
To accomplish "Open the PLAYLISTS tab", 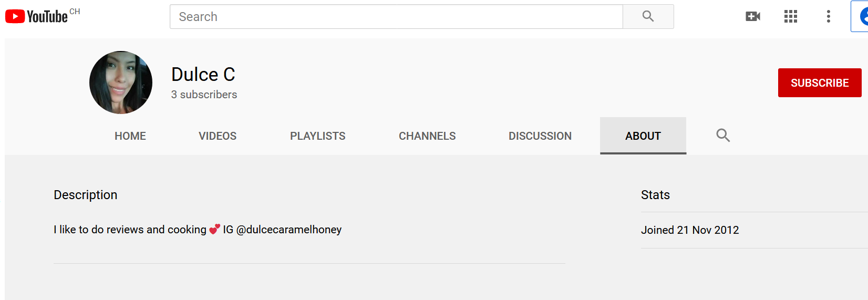I will 318,136.
